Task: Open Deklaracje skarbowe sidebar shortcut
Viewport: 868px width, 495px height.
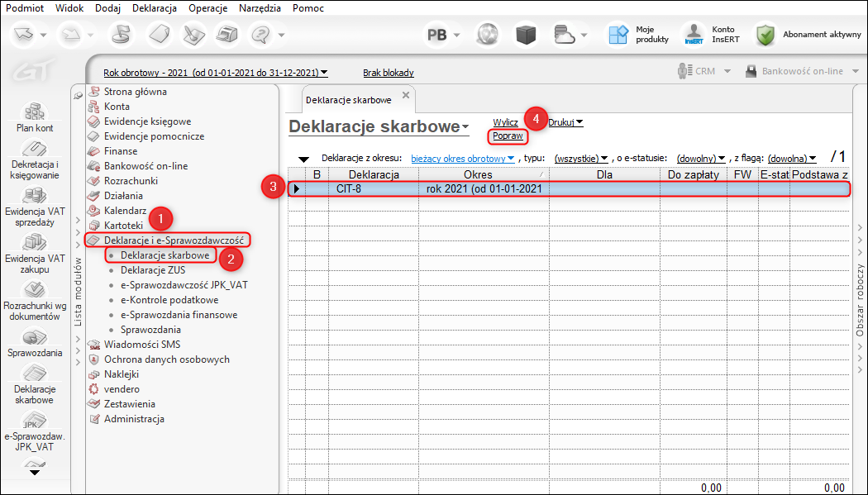Action: point(35,384)
